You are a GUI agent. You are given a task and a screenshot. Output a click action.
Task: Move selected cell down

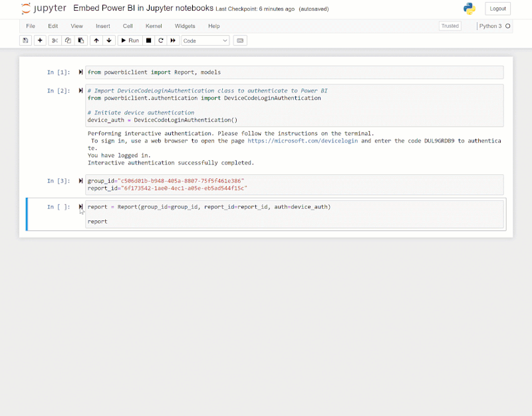[109, 41]
